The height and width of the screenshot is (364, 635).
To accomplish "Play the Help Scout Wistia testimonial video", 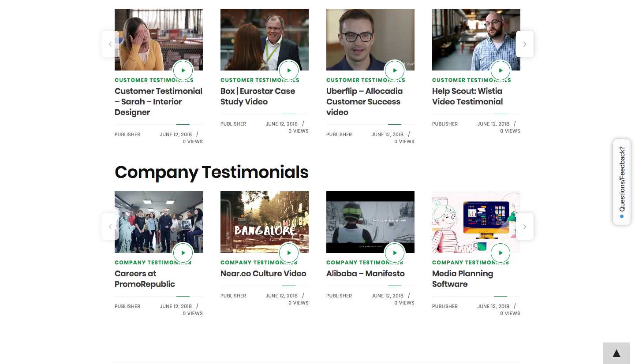I will (501, 71).
